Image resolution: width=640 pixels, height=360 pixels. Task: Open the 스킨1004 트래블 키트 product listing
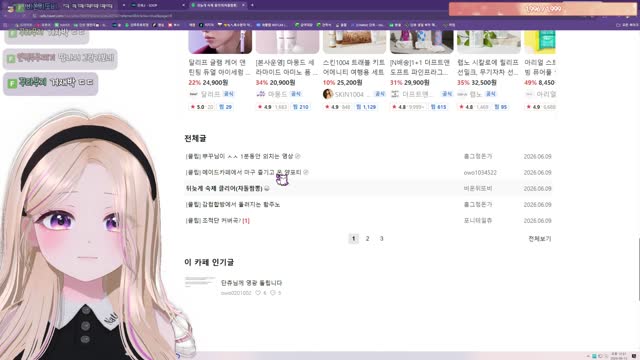click(x=354, y=67)
